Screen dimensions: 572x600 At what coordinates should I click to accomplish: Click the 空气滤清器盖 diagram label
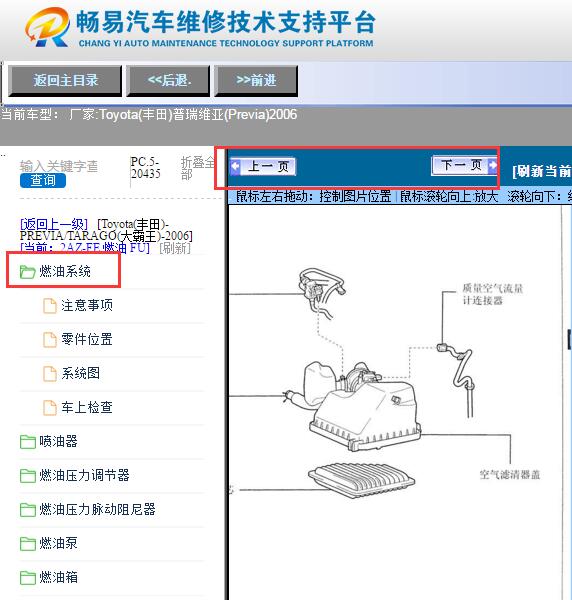[x=510, y=475]
